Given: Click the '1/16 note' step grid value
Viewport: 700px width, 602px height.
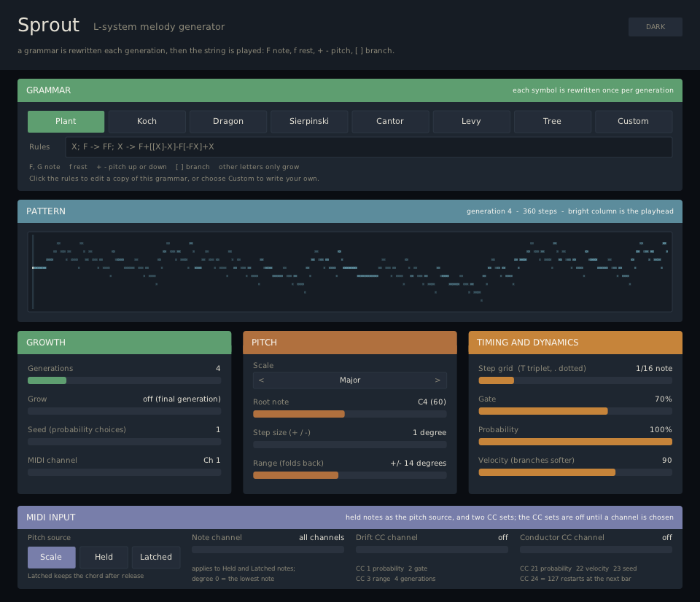Looking at the screenshot, I should [654, 369].
